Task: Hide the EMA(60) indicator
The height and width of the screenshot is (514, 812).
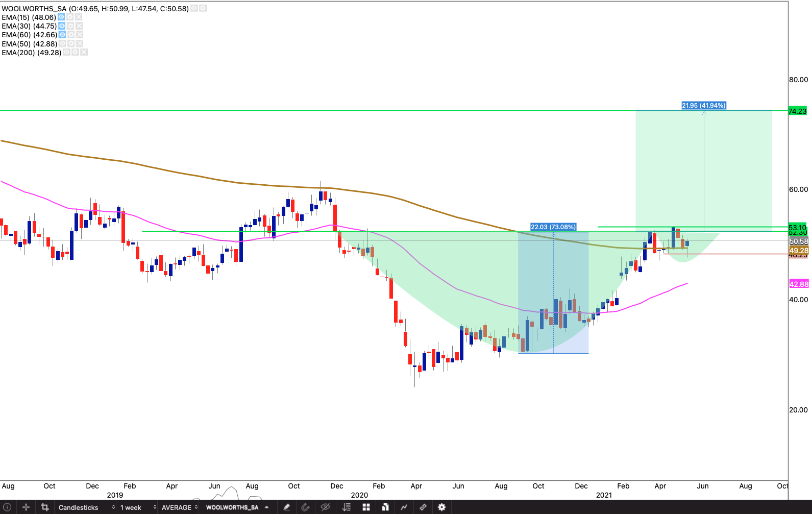Action: coord(62,35)
